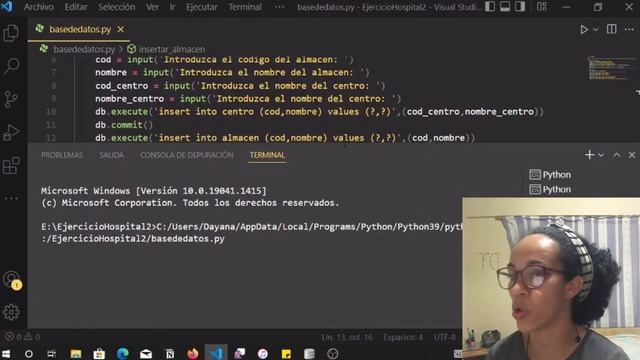This screenshot has width=640, height=360.
Task: Open the Selección menu
Action: click(116, 7)
